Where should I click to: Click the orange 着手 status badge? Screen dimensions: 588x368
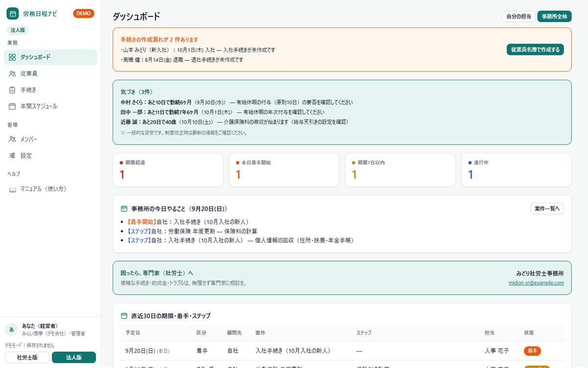[x=533, y=351]
